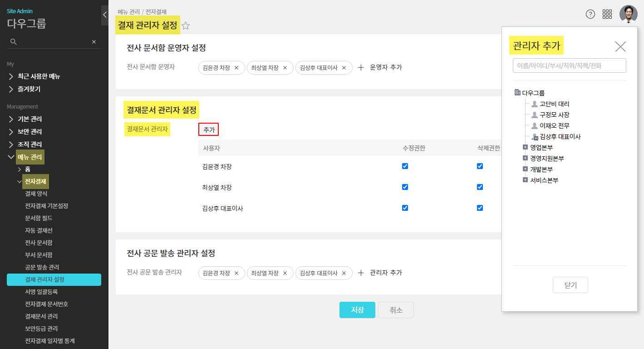Image resolution: width=644 pixels, height=349 pixels.
Task: Clear the sidebar search with X icon
Action: pos(94,42)
